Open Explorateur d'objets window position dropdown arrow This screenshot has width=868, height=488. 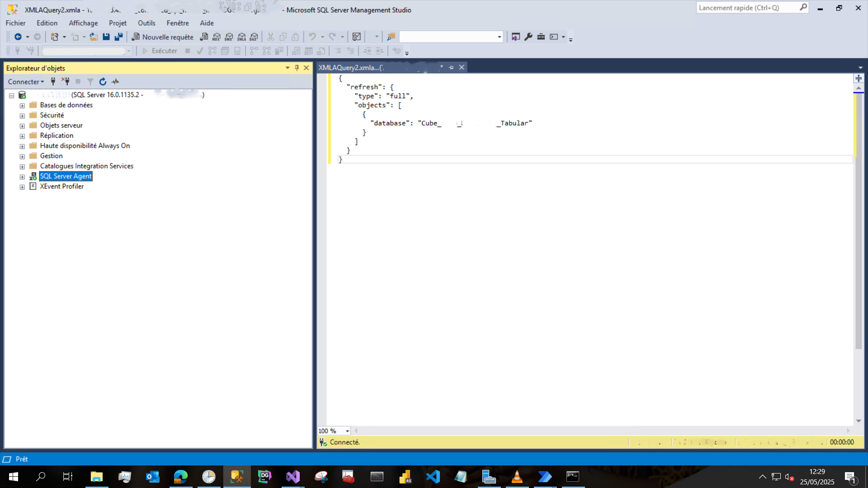point(288,68)
